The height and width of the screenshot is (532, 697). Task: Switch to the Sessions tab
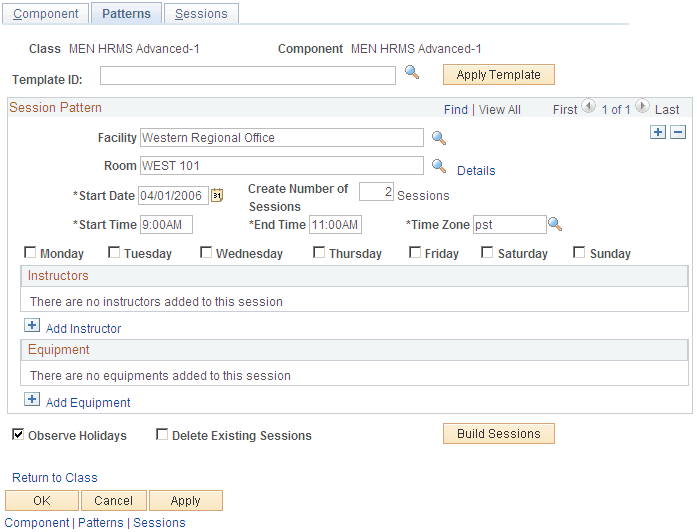coord(201,13)
